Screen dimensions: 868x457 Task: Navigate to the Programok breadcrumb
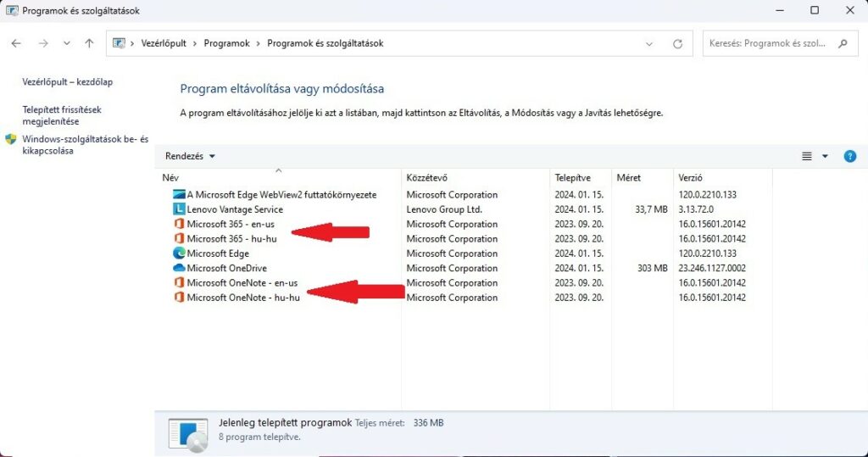[x=226, y=43]
